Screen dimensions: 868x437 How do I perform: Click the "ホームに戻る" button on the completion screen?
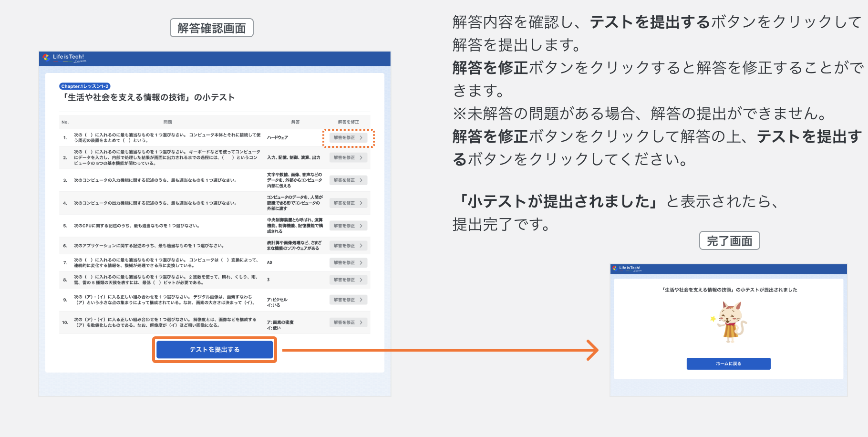point(728,364)
